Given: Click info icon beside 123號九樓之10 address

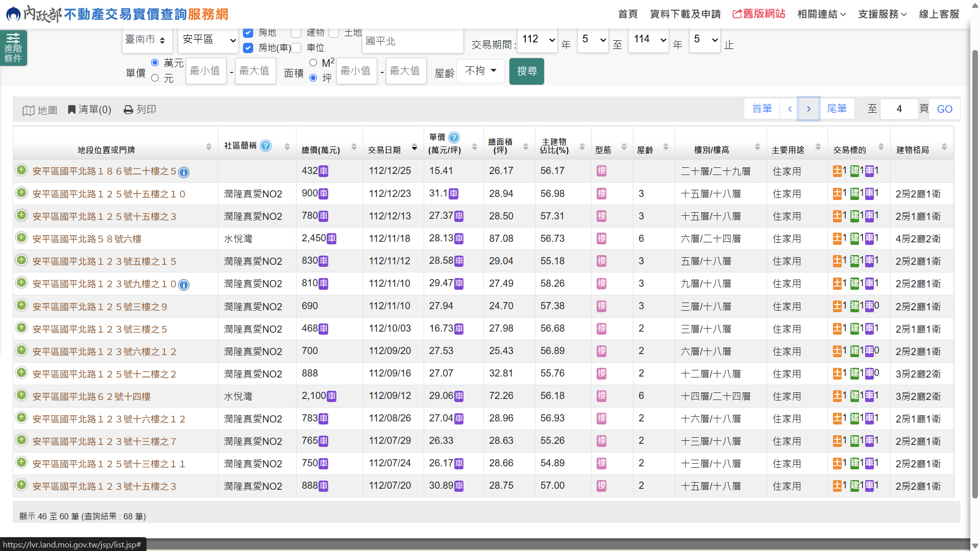Looking at the screenshot, I should pyautogui.click(x=184, y=285).
